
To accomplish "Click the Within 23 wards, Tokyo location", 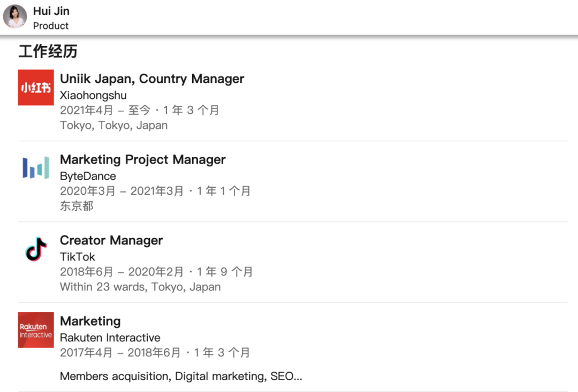I will click(x=140, y=287).
